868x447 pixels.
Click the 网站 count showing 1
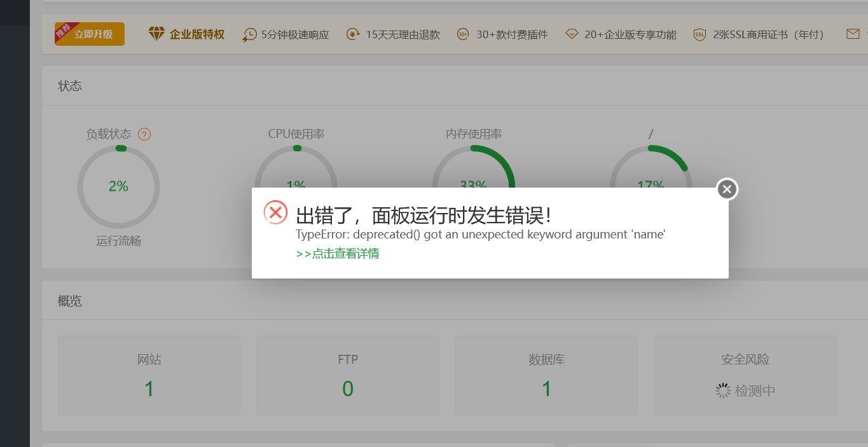coord(148,390)
